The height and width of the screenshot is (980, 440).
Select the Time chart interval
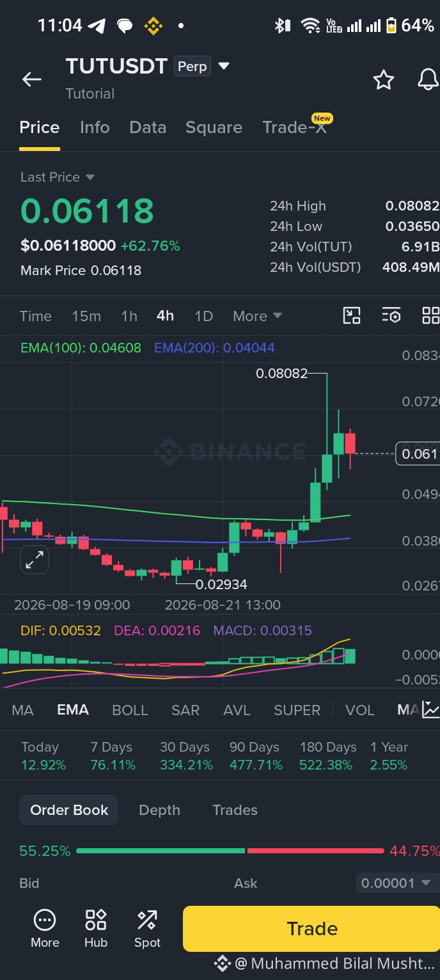[x=36, y=316]
